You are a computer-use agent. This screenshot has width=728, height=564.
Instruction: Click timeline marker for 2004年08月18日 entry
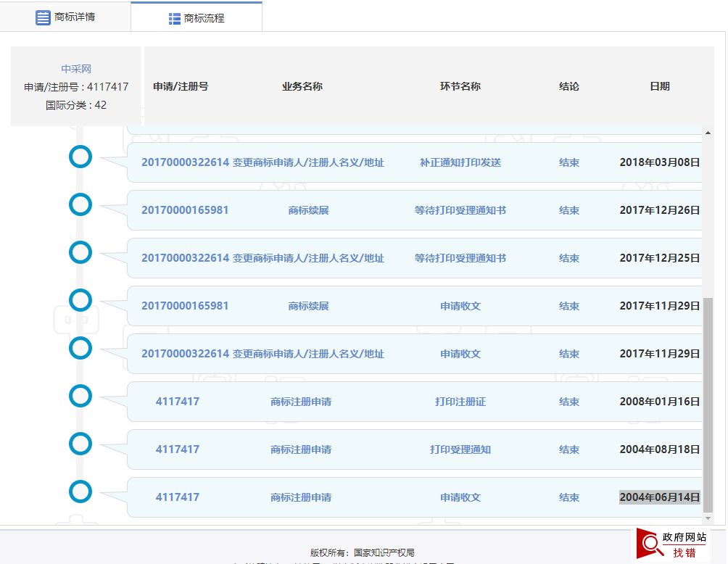[80, 444]
